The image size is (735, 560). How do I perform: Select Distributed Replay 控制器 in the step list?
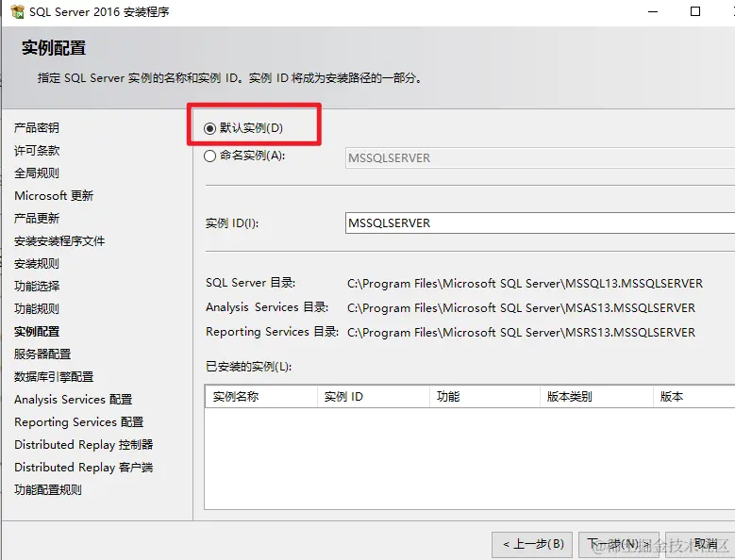[x=83, y=445]
